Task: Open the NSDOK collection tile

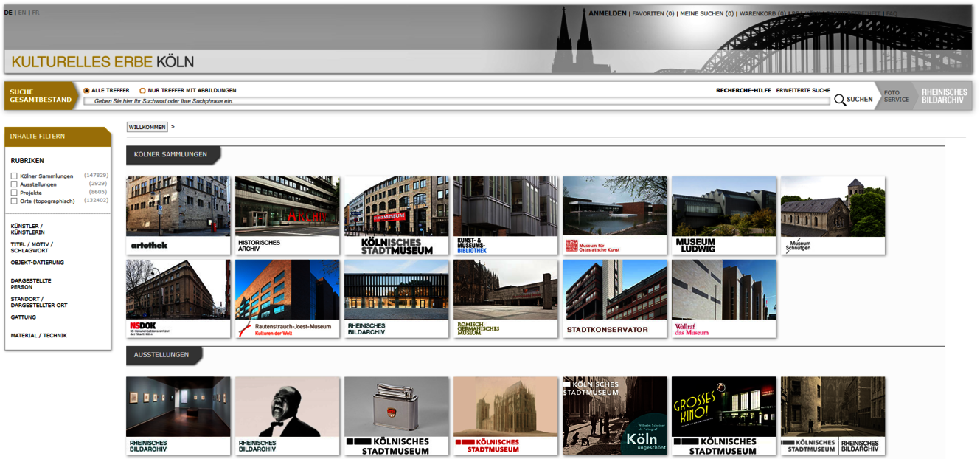Action: [178, 299]
